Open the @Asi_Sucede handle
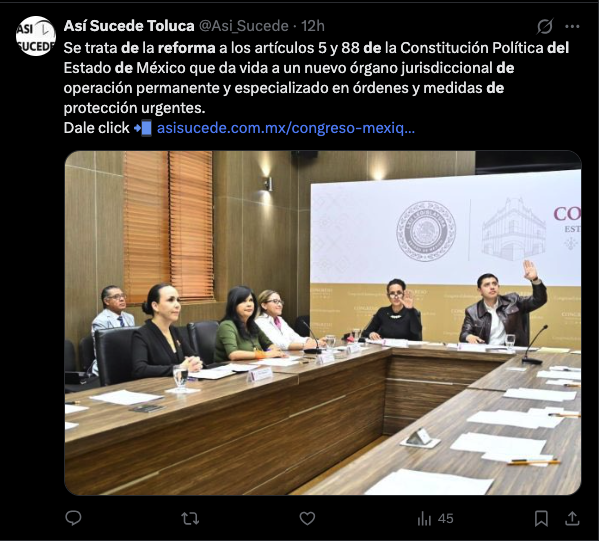The width and height of the screenshot is (599, 541). coord(244,26)
